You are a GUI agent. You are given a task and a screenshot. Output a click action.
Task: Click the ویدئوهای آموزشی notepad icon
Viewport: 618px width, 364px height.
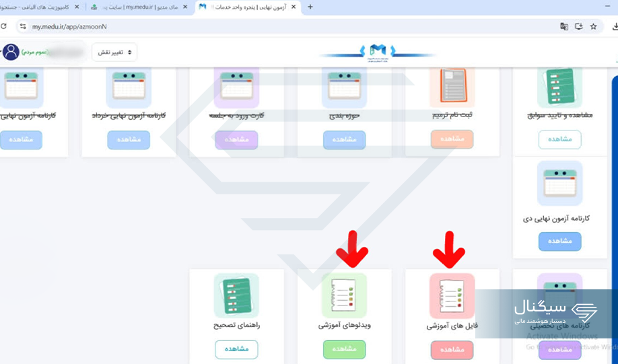[344, 295]
